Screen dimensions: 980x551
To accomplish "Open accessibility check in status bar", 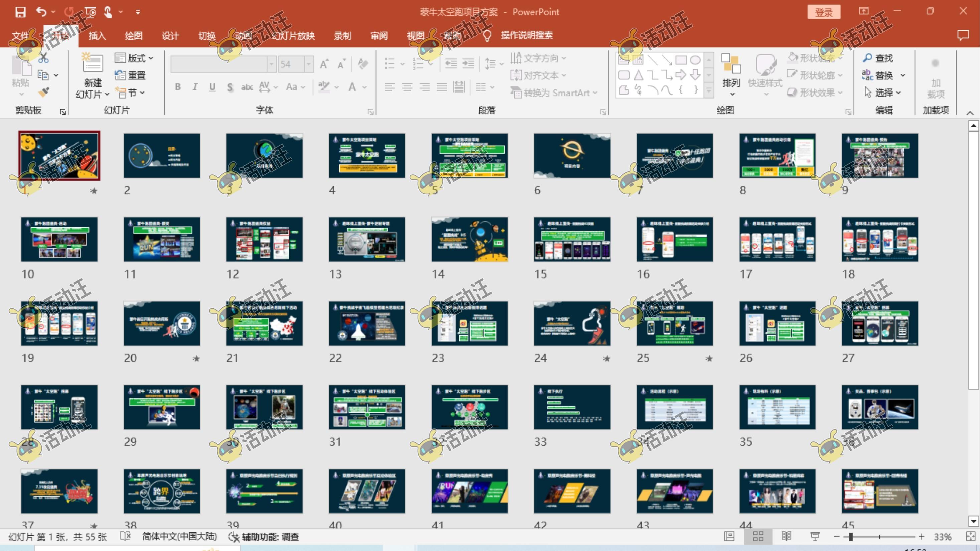I will click(x=264, y=537).
